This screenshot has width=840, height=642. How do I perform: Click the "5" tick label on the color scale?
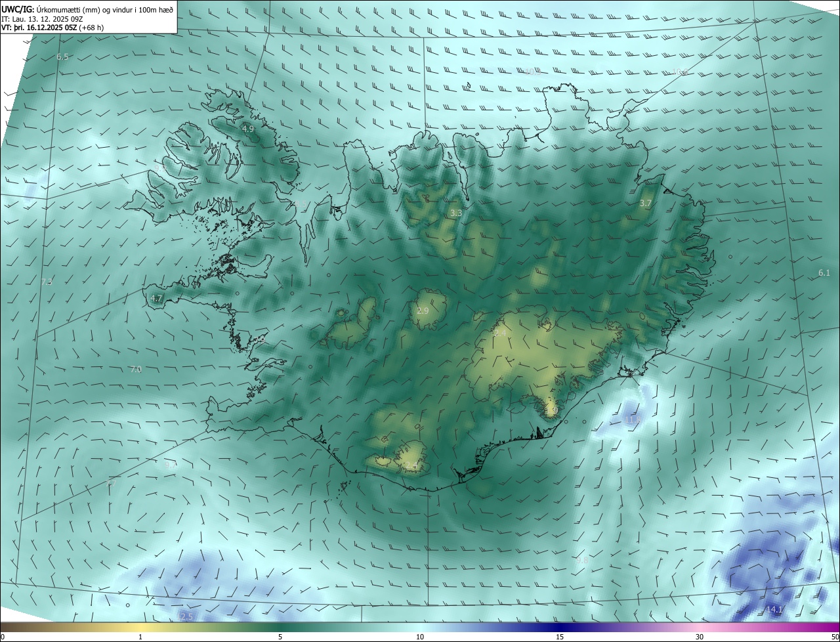pyautogui.click(x=280, y=637)
